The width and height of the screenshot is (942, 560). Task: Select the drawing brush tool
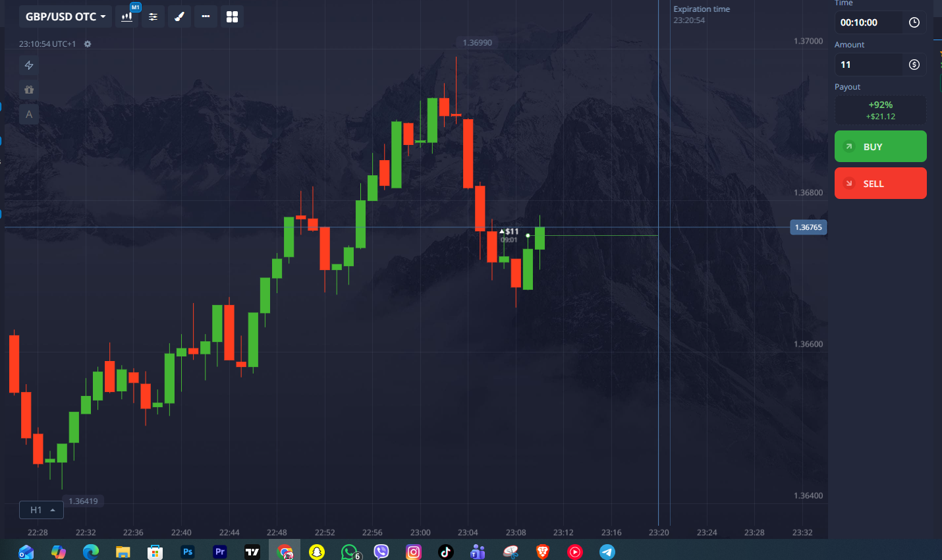179,16
